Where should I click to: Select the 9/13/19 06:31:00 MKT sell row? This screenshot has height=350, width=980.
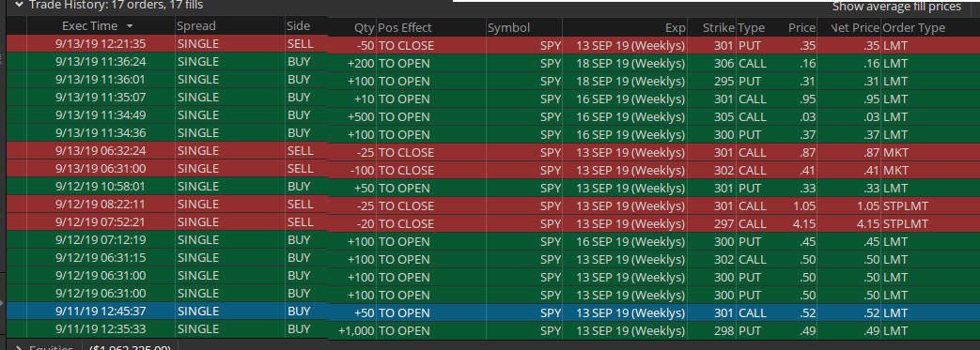(x=490, y=169)
